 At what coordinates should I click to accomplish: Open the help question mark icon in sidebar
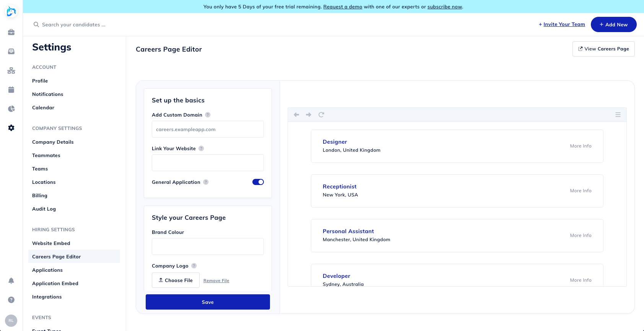(11, 300)
